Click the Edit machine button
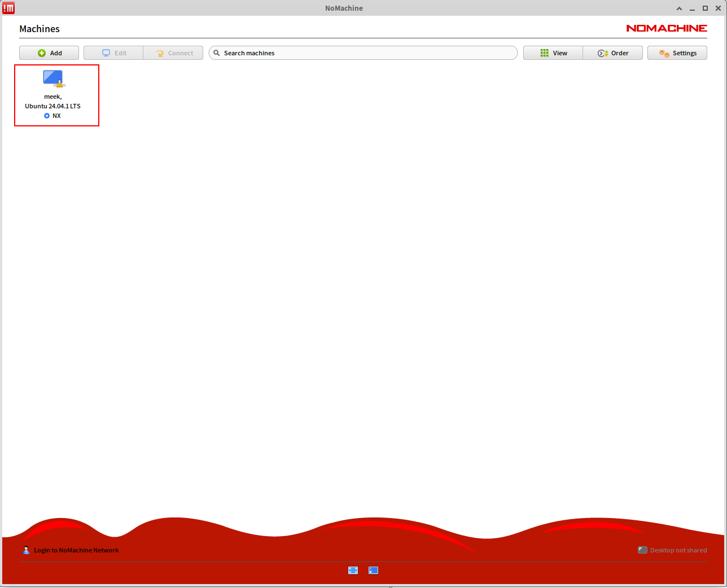Image resolution: width=727 pixels, height=588 pixels. [113, 53]
